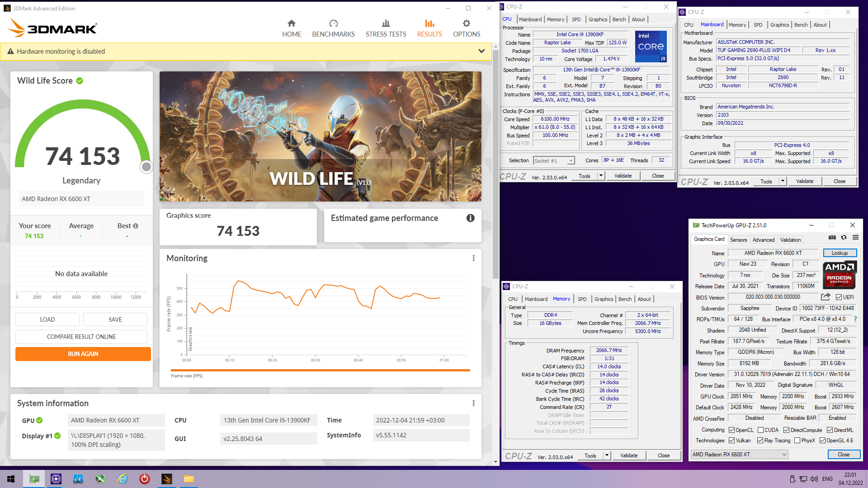
Task: Click the GPU-Z refresh icon
Action: (x=844, y=238)
